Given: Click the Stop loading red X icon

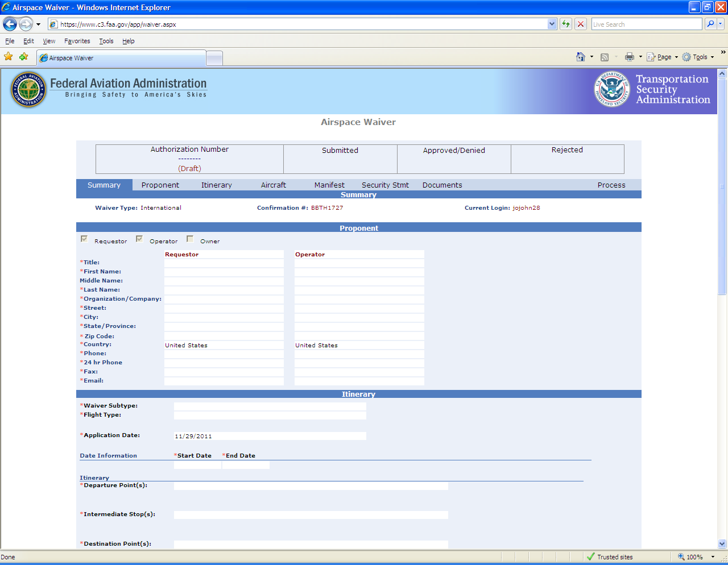Looking at the screenshot, I should (x=581, y=24).
